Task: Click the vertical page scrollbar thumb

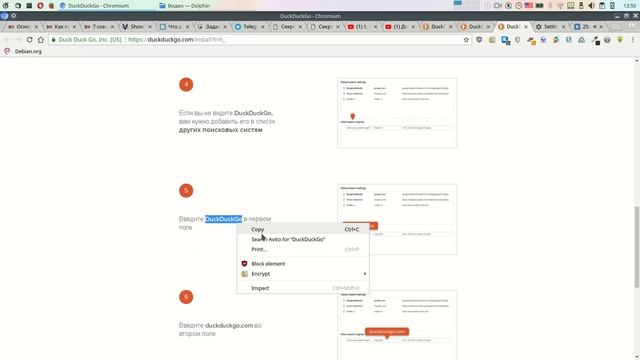Action: [637, 247]
